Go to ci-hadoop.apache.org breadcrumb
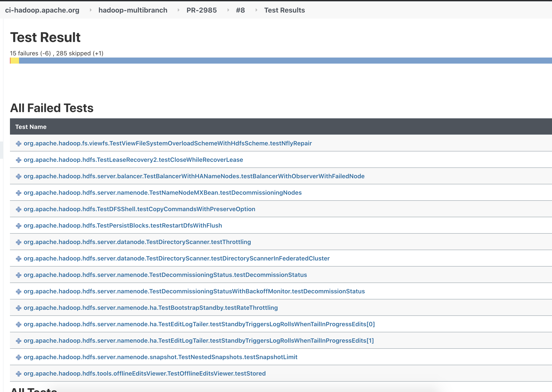The height and width of the screenshot is (392, 552). [42, 10]
